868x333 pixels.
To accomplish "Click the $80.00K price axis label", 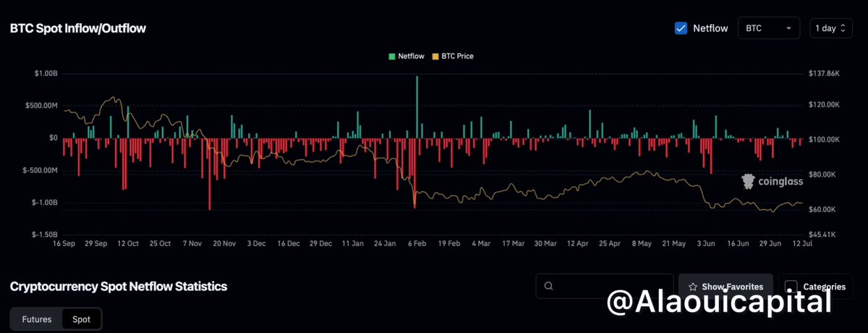I will (x=821, y=174).
